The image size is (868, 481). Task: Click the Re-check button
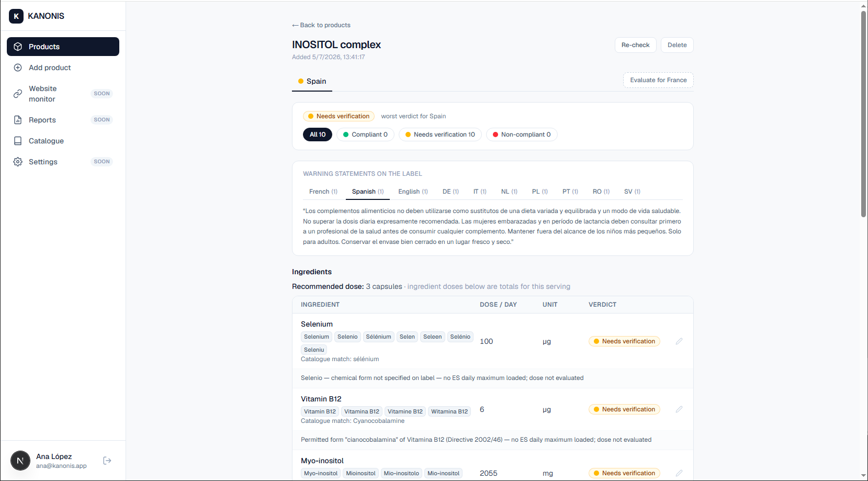coord(635,45)
